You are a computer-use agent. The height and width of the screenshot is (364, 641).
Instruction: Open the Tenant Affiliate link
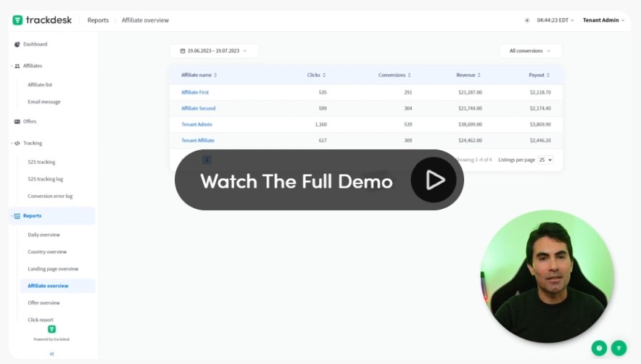pos(198,141)
